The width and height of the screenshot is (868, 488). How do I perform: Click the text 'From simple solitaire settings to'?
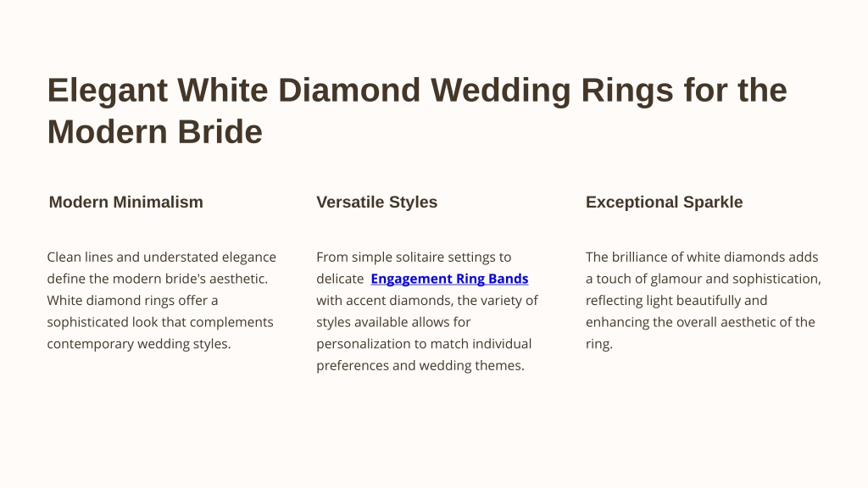pyautogui.click(x=414, y=258)
